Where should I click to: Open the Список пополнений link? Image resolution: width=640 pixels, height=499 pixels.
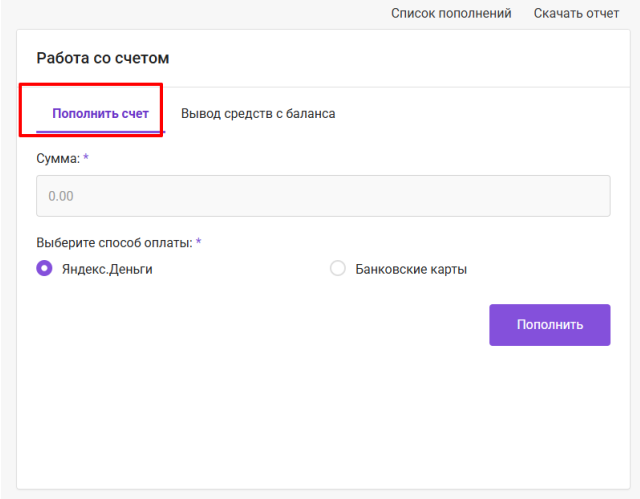(x=451, y=13)
